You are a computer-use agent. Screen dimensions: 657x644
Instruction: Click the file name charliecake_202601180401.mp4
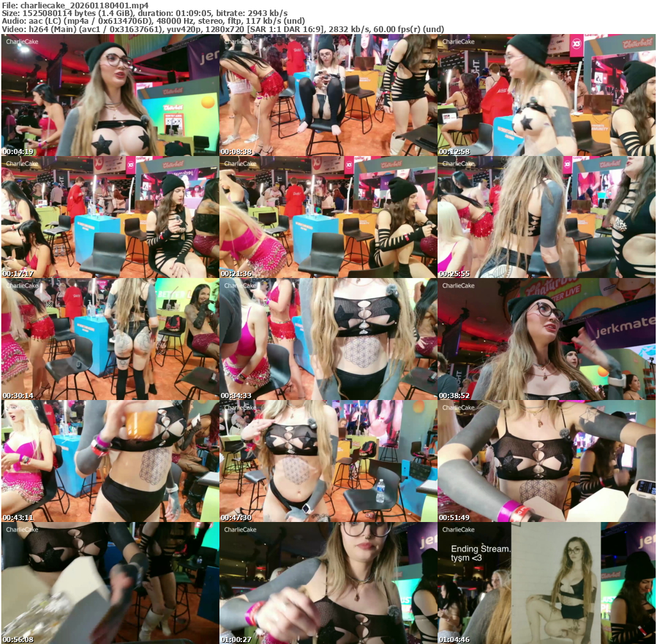pyautogui.click(x=84, y=6)
